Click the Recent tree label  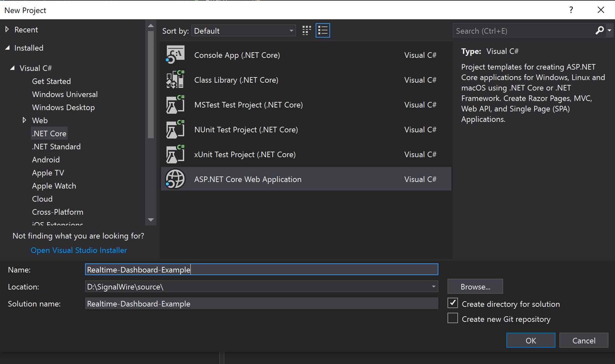[x=26, y=29]
